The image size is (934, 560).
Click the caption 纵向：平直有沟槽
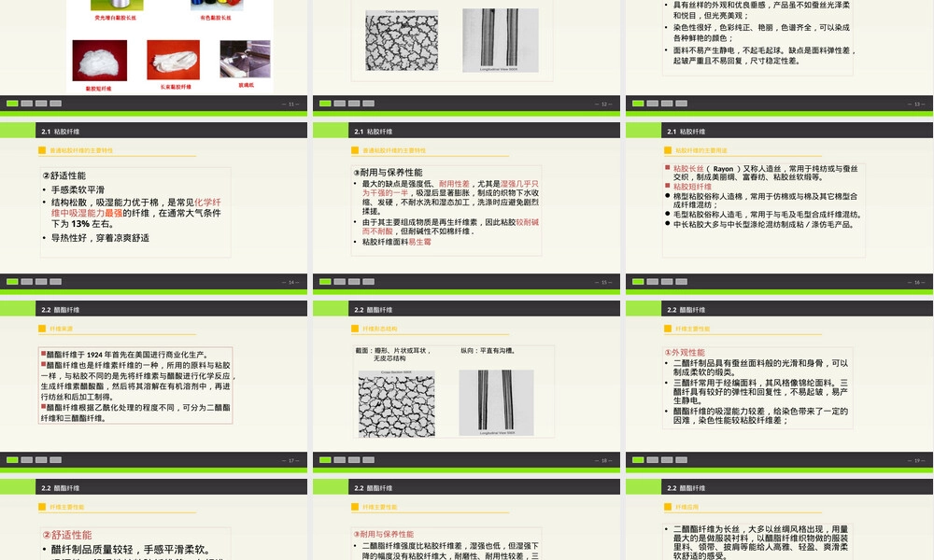pos(488,351)
